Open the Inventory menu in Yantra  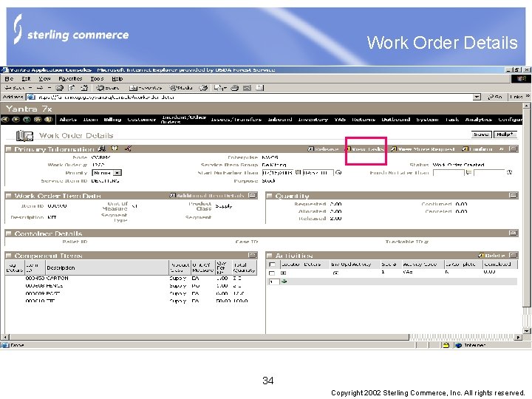click(x=313, y=120)
